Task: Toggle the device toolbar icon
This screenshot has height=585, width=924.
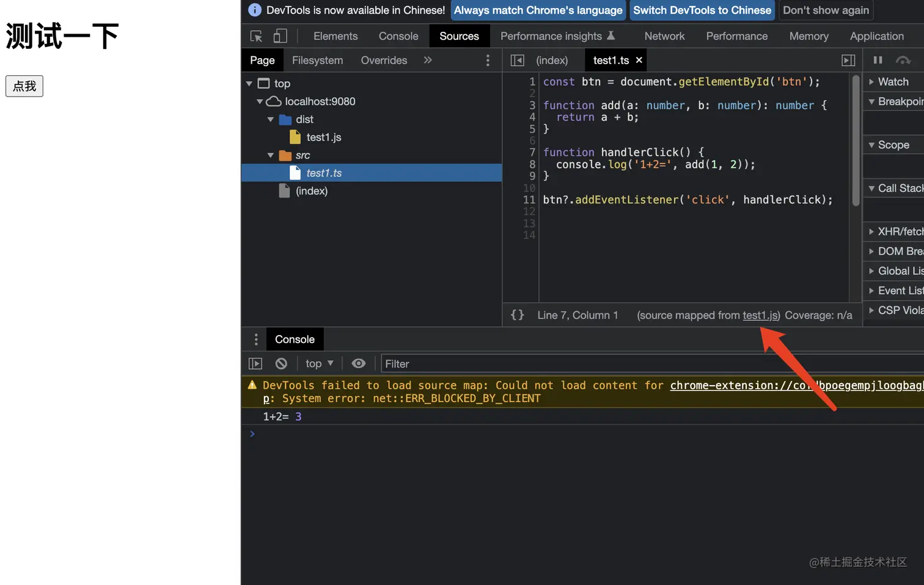Action: point(280,36)
